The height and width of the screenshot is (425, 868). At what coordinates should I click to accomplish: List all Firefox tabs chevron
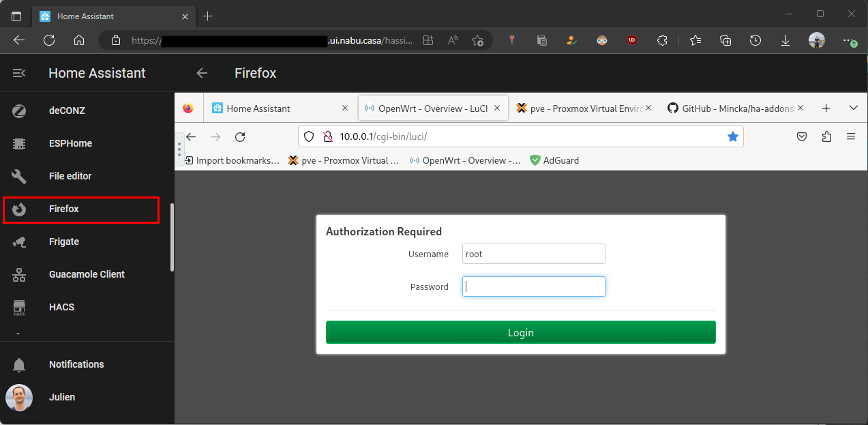[x=853, y=108]
